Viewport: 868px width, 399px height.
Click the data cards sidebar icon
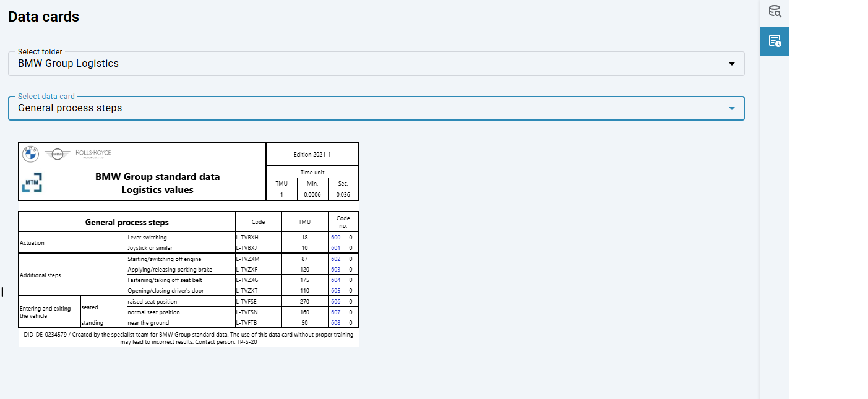[x=775, y=41]
